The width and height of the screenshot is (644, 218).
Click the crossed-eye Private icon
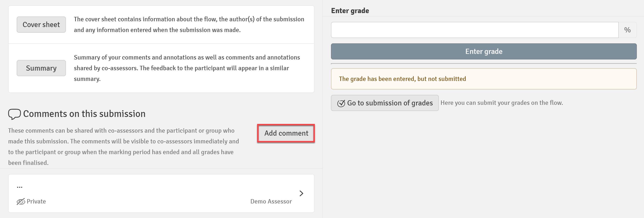21,201
